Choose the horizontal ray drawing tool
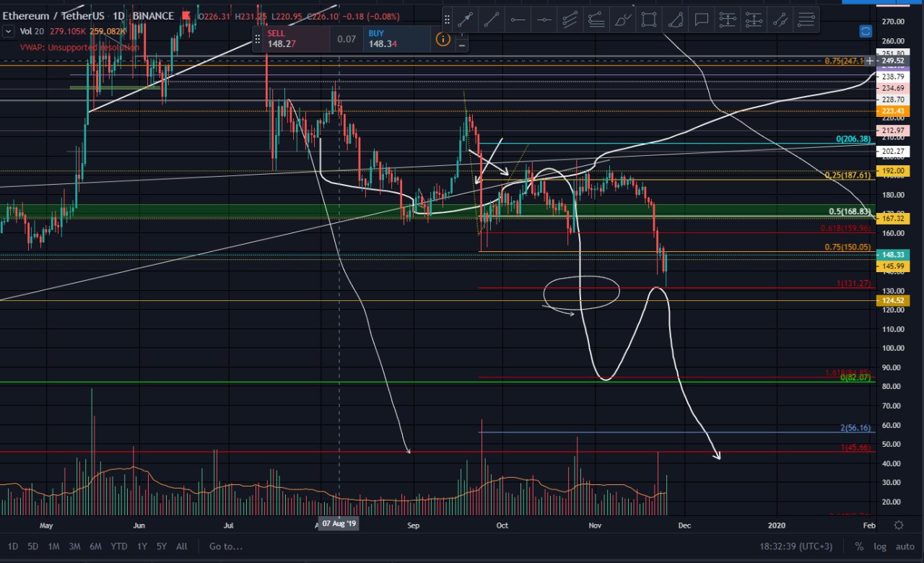Image resolution: width=924 pixels, height=563 pixels. point(518,20)
